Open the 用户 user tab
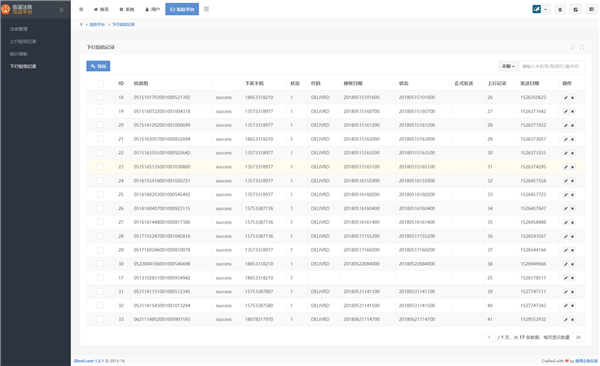The height and width of the screenshot is (366, 600). (x=152, y=9)
